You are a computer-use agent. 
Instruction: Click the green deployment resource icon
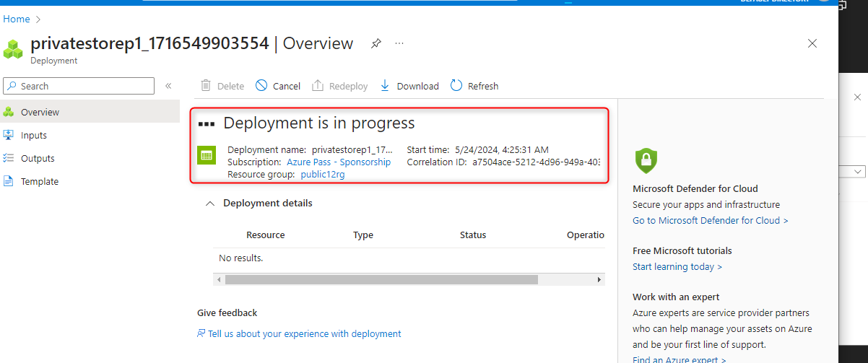[x=207, y=154]
